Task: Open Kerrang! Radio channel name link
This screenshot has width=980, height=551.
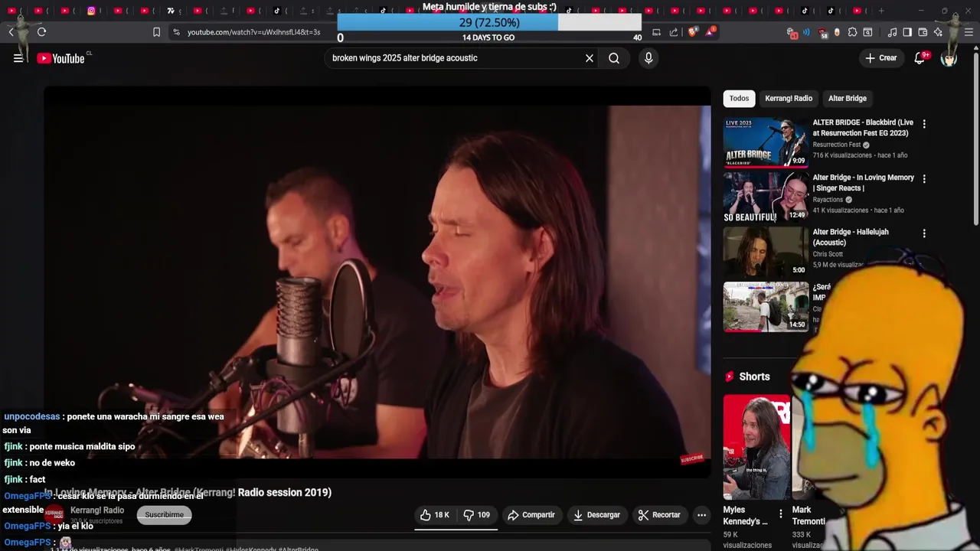Action: [x=97, y=510]
